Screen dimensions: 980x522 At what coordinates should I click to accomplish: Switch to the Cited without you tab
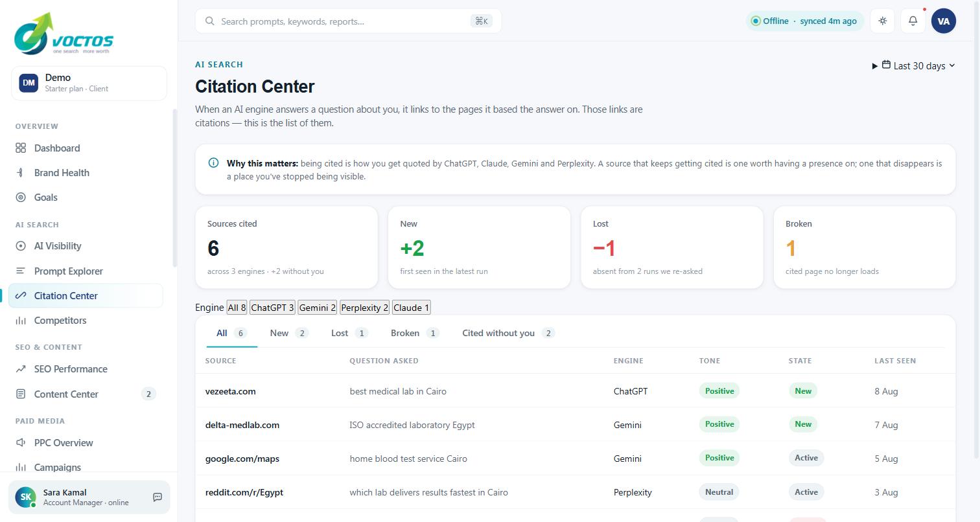509,333
